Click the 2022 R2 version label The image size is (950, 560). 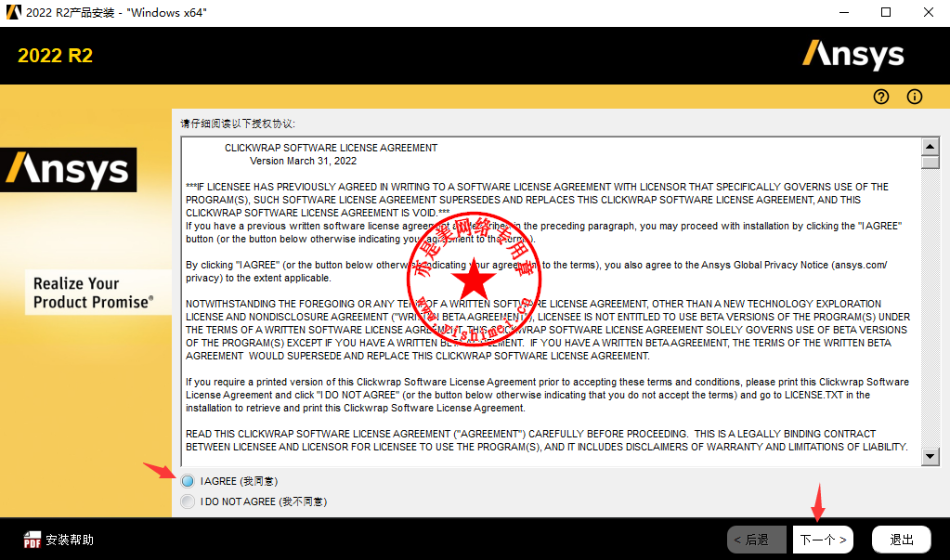point(55,56)
